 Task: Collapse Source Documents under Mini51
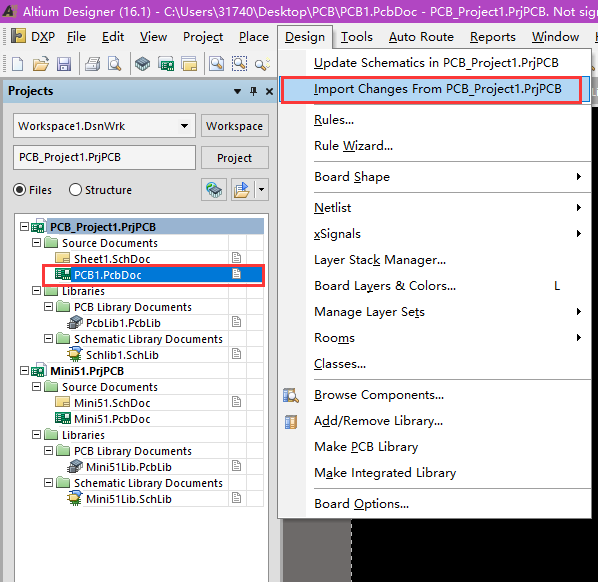tap(36, 387)
